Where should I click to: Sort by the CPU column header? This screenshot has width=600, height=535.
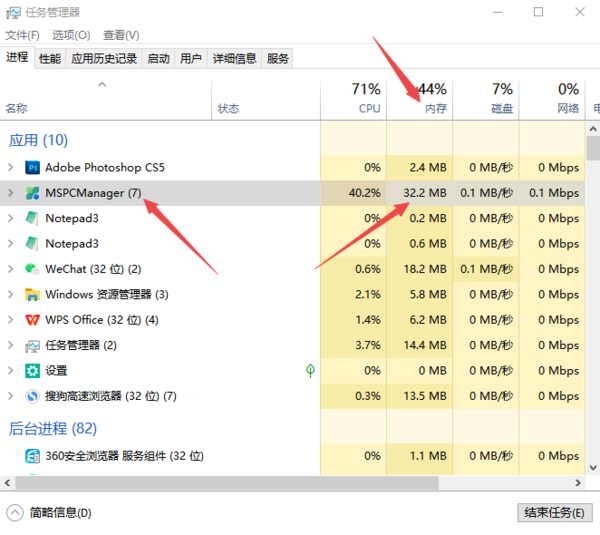point(354,100)
